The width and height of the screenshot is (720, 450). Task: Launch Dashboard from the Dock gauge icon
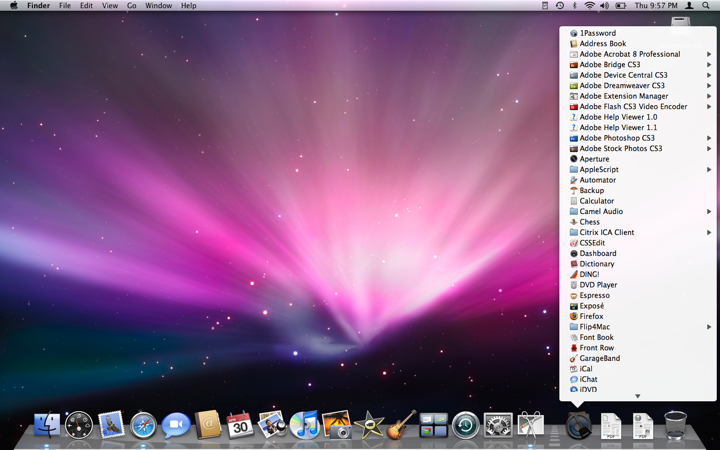(x=79, y=425)
